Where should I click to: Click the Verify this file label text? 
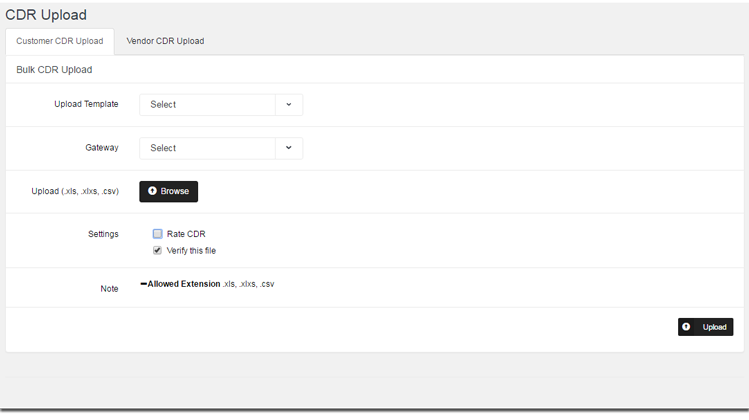point(191,251)
